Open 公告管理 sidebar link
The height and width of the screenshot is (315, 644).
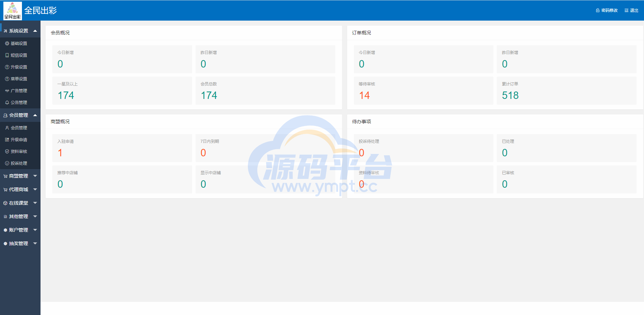pos(20,103)
